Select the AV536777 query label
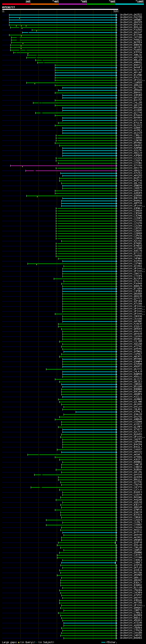Screen dimensions: 146x644 (x=8, y=7)
